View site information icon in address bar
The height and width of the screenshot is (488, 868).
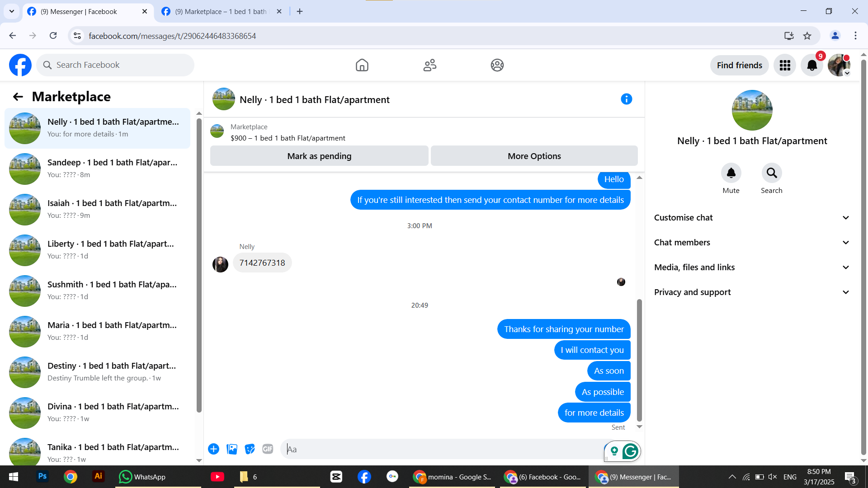tap(77, 36)
